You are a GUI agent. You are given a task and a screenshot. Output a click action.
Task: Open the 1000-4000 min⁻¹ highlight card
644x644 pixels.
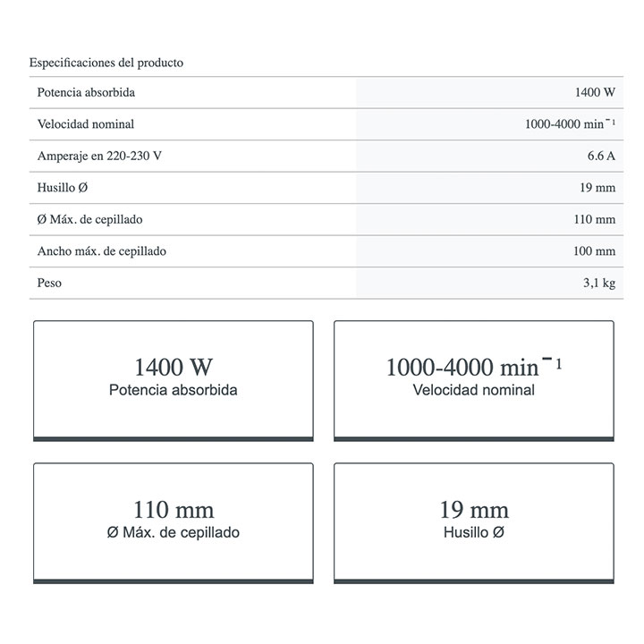pyautogui.click(x=474, y=379)
